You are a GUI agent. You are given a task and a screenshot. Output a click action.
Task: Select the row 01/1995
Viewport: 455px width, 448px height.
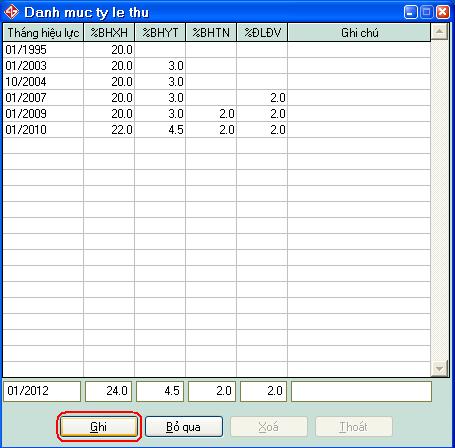pos(217,50)
